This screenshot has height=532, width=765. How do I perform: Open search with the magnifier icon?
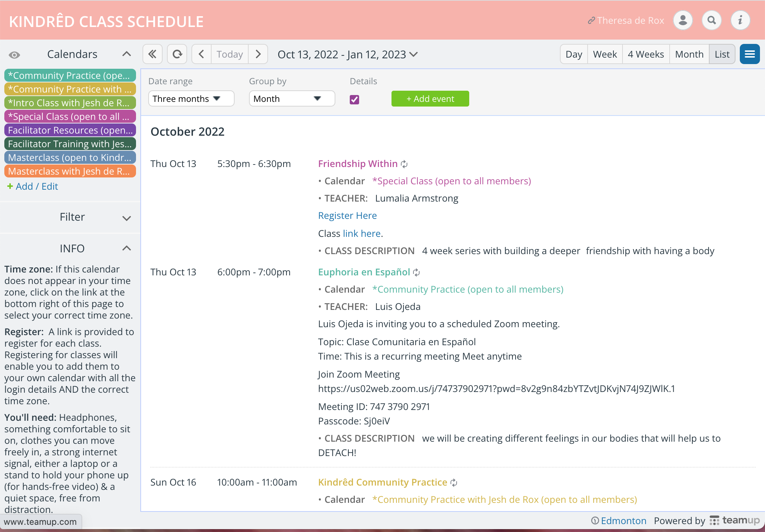(x=711, y=21)
